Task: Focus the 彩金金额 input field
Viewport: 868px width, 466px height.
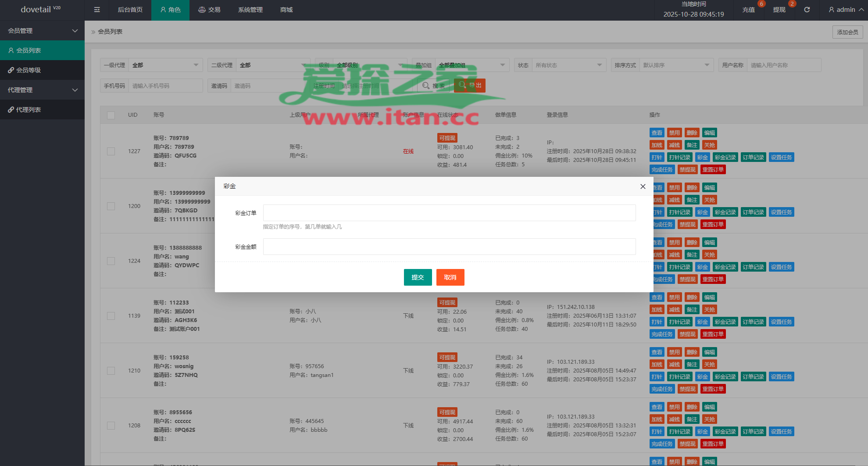Action: point(449,247)
